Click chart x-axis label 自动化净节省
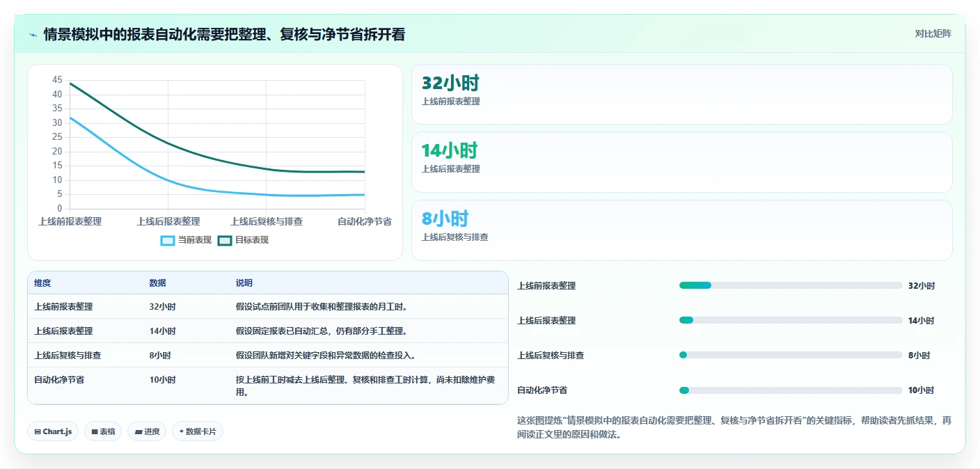This screenshot has width=980, height=469. 365,221
